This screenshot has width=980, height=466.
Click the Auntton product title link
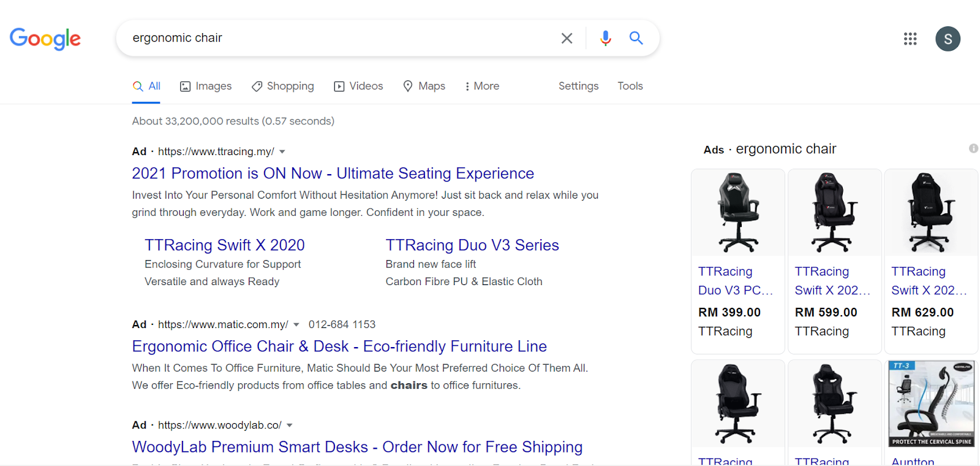pos(913,460)
